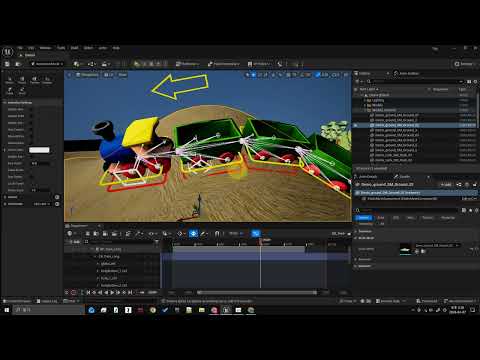480x360 pixels.
Task: Open the viewport options hamburger menu
Action: pyautogui.click(x=69, y=75)
